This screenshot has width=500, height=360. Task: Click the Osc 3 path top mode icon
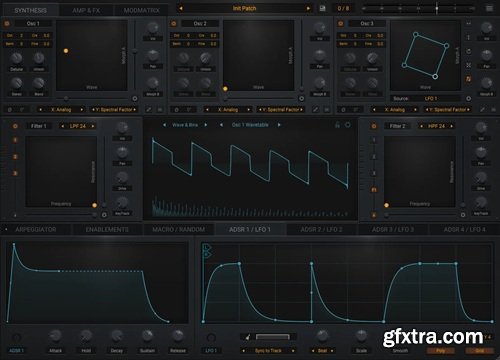[468, 24]
